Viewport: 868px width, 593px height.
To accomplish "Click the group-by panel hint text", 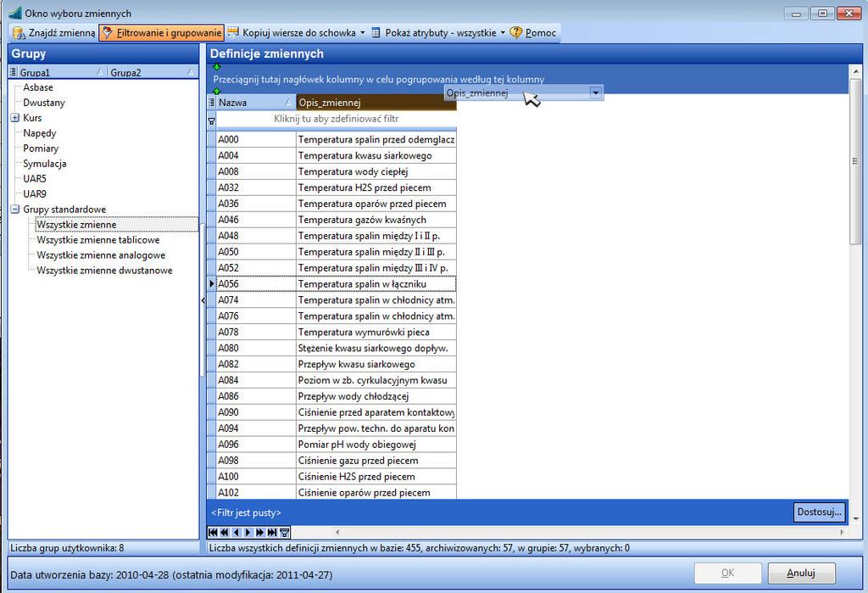I will click(x=379, y=79).
